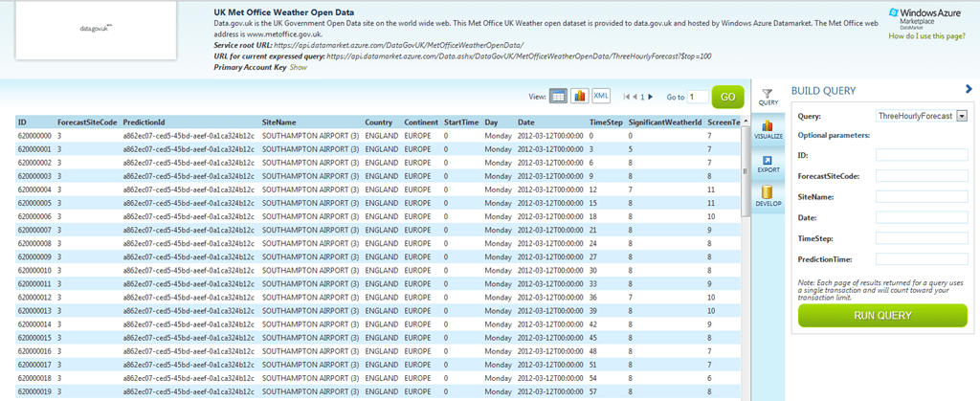Go to first results page arrow
This screenshot has height=401, width=980.
coord(627,97)
